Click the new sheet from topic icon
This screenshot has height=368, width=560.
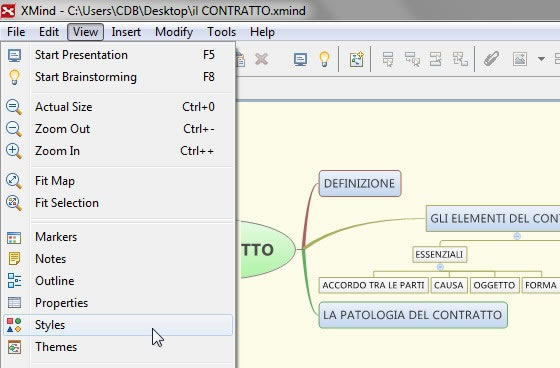coord(356,59)
